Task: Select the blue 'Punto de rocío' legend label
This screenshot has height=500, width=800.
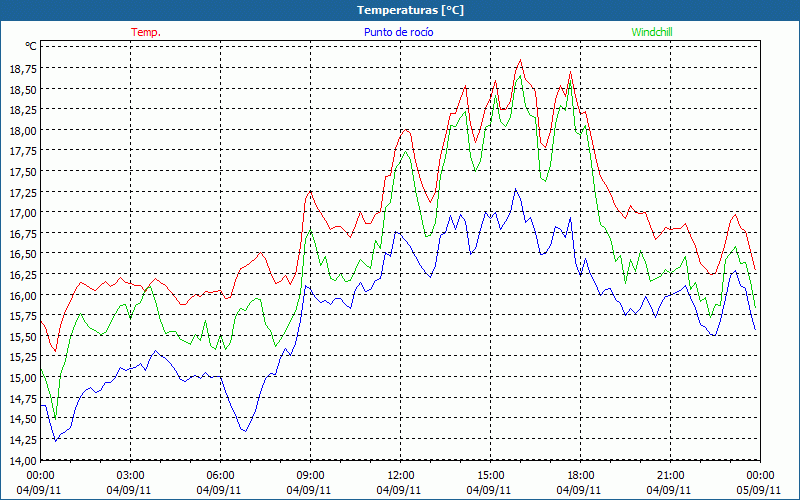Action: 398,32
